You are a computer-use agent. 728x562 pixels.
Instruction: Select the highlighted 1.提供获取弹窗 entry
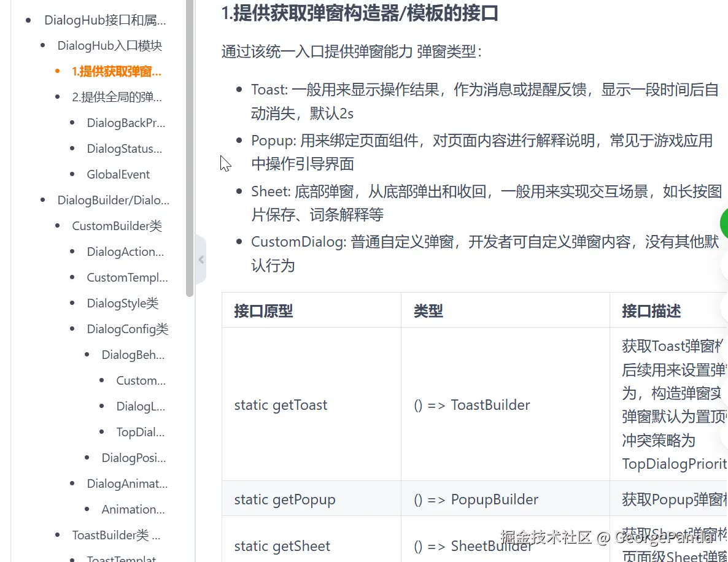[x=117, y=71]
